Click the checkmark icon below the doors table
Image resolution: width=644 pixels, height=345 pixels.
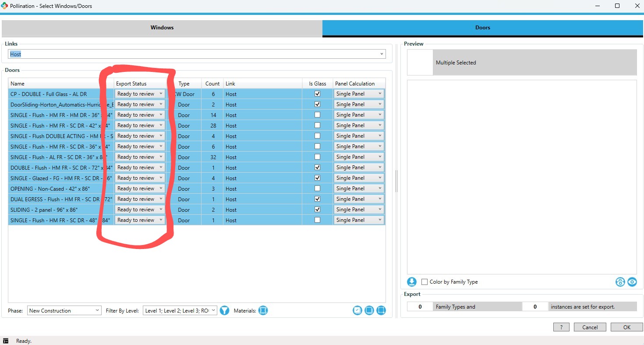(357, 310)
